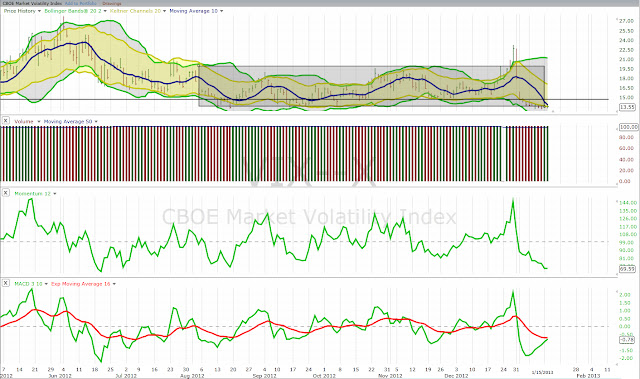Select the 13.55 current price label

click(627, 107)
